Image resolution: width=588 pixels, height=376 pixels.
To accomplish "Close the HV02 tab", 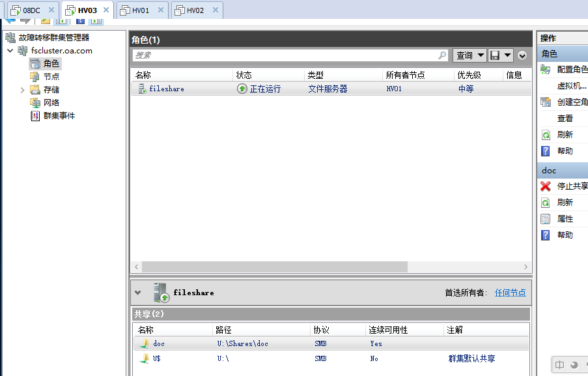I will tap(216, 10).
